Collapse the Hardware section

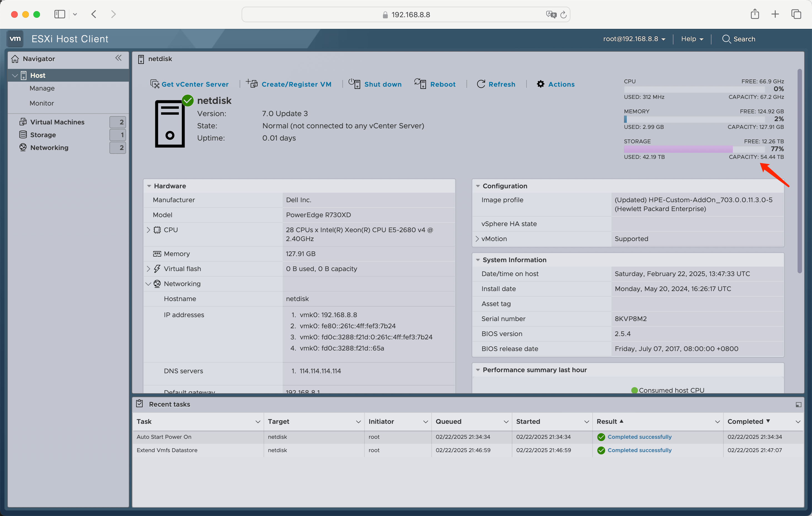[x=149, y=186]
